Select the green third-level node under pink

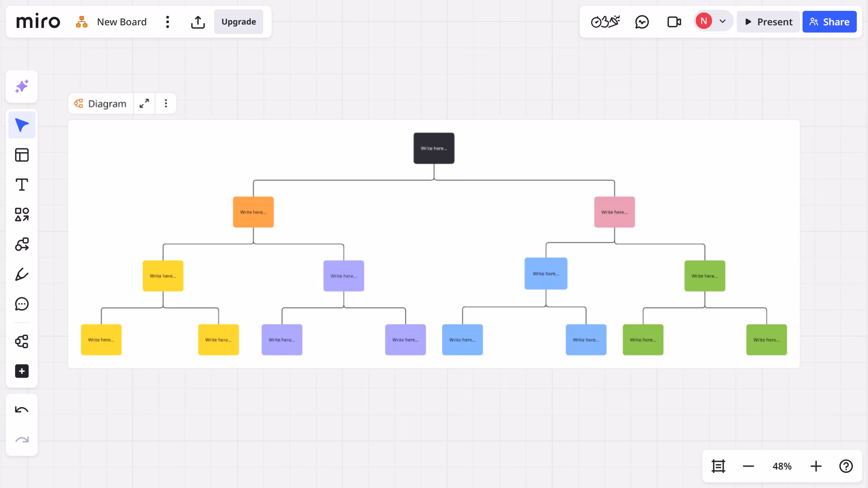click(705, 276)
